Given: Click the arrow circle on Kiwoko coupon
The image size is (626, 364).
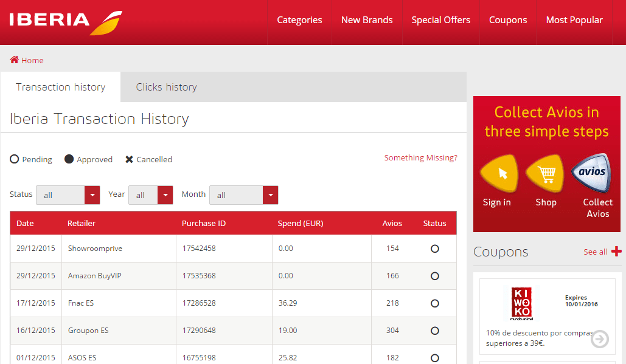Looking at the screenshot, I should (x=599, y=339).
